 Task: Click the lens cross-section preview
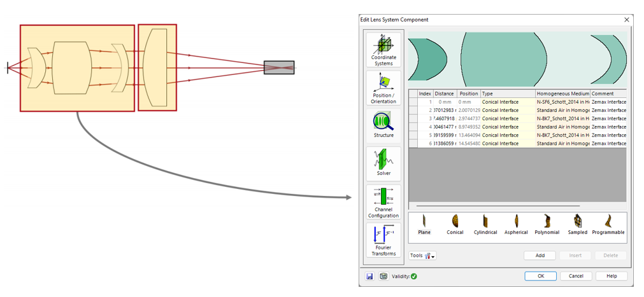(x=517, y=59)
